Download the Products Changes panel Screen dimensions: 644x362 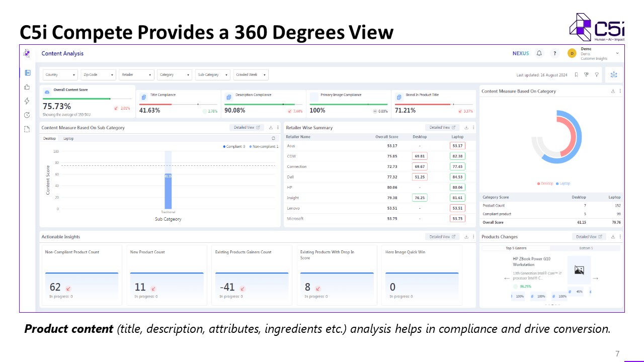click(x=613, y=237)
